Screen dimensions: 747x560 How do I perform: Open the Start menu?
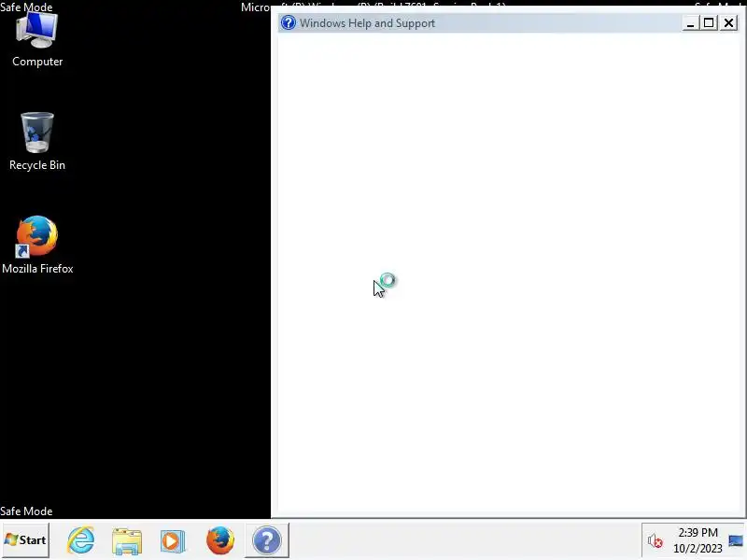tap(26, 540)
